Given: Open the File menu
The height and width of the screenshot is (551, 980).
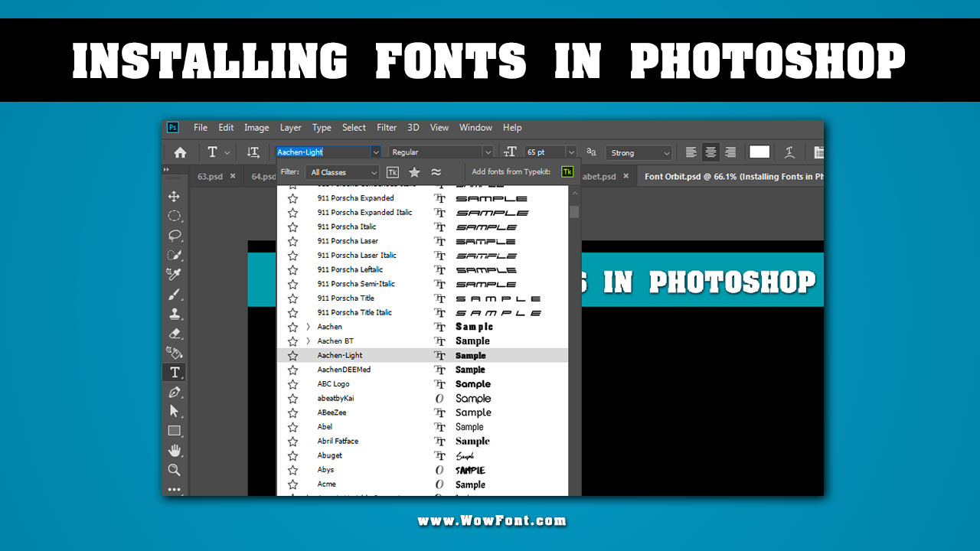Looking at the screenshot, I should tap(201, 128).
